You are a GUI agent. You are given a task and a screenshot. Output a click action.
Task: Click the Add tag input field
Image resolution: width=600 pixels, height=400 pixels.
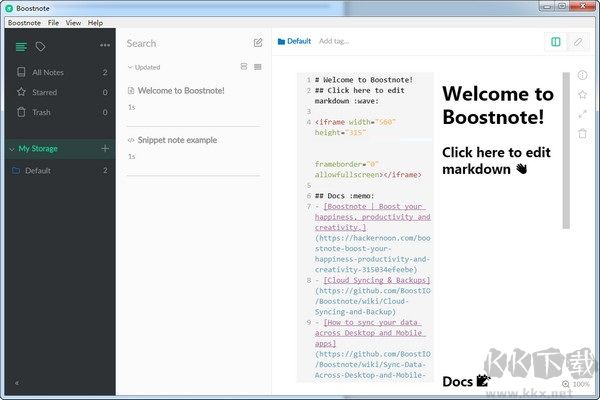coord(334,41)
